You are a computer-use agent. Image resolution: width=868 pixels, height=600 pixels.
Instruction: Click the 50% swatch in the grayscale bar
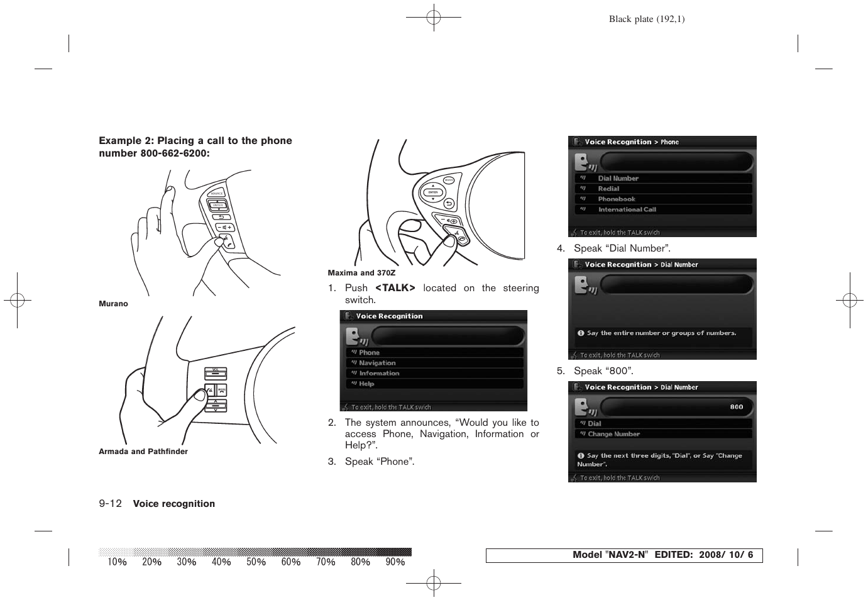[x=256, y=552]
